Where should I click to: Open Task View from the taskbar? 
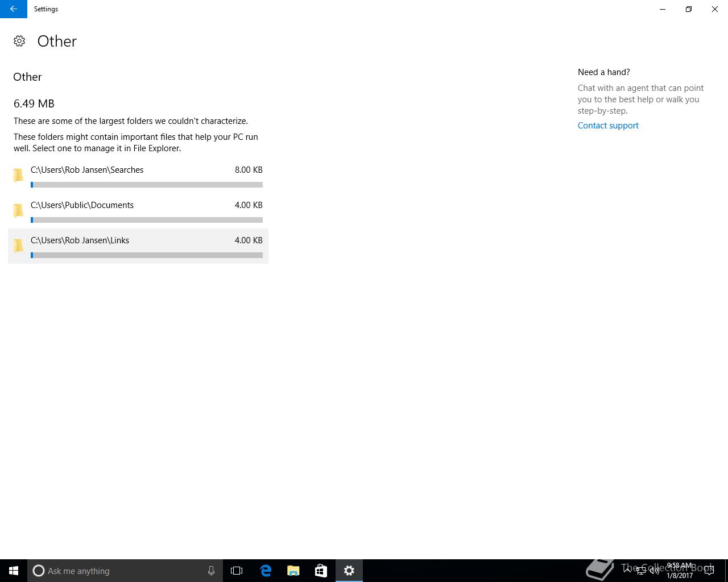(x=237, y=571)
